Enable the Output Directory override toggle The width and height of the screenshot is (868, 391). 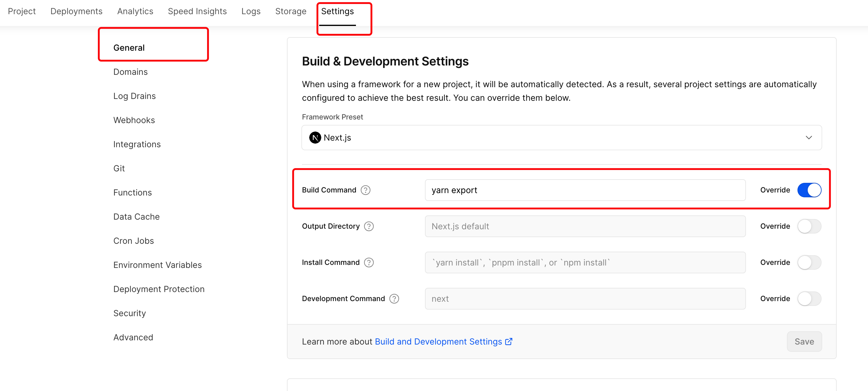(809, 226)
